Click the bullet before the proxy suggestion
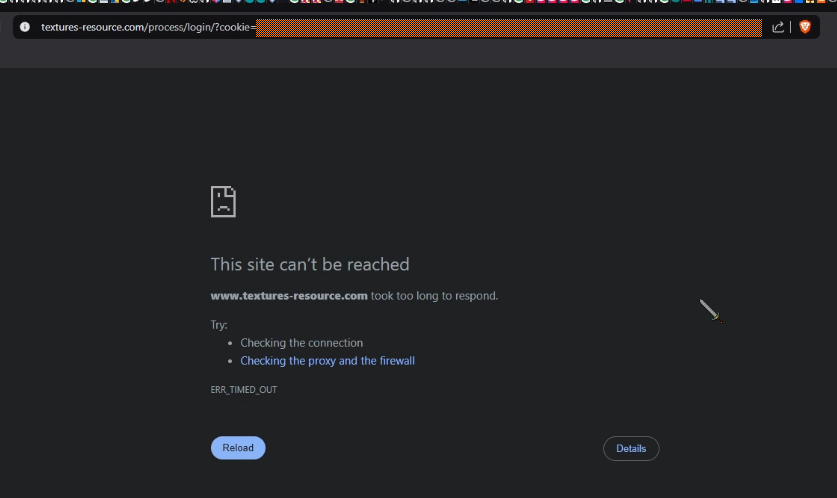Screen dimensions: 837x498 230,361
